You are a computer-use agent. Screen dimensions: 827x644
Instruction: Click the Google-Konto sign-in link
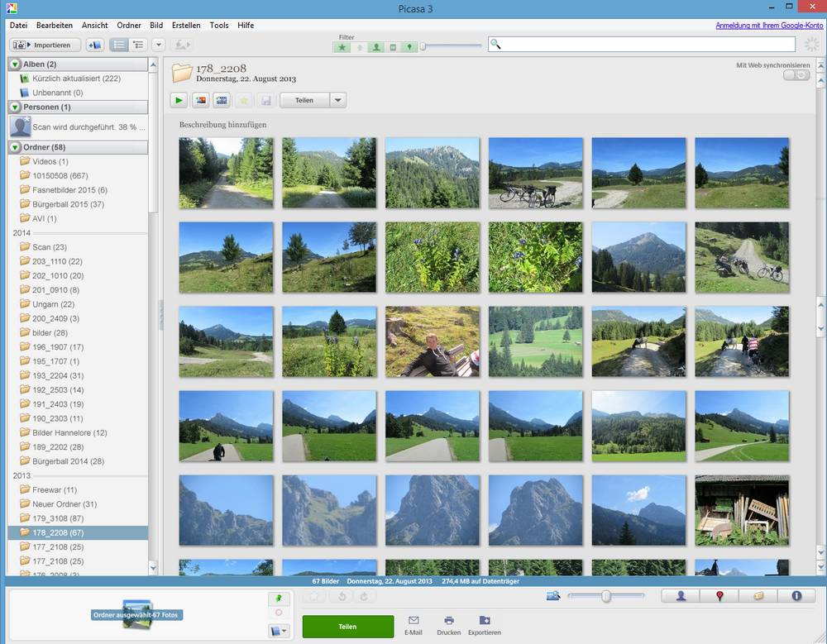(x=768, y=25)
